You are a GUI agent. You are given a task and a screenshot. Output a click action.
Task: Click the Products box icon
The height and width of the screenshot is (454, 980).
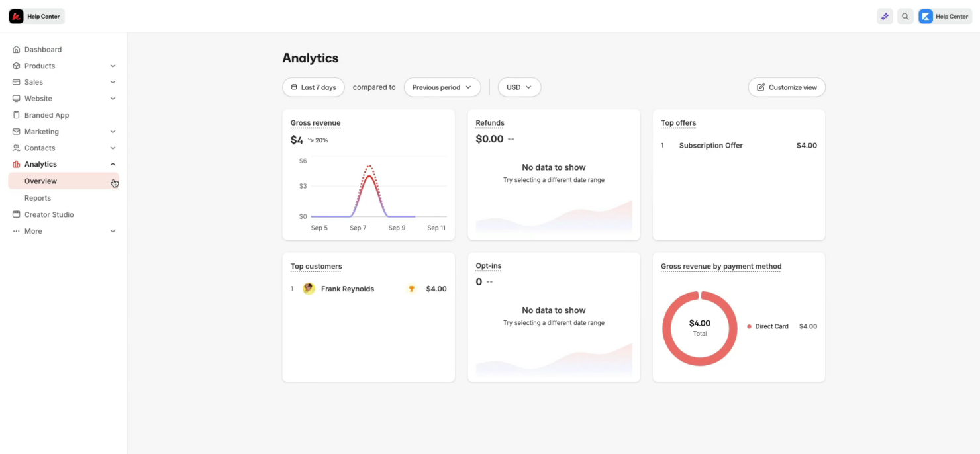pos(15,66)
